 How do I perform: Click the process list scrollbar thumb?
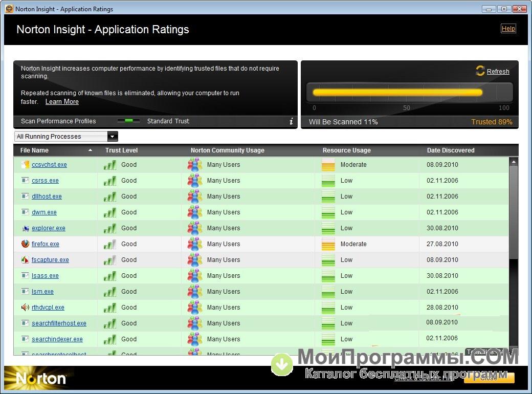(514, 213)
